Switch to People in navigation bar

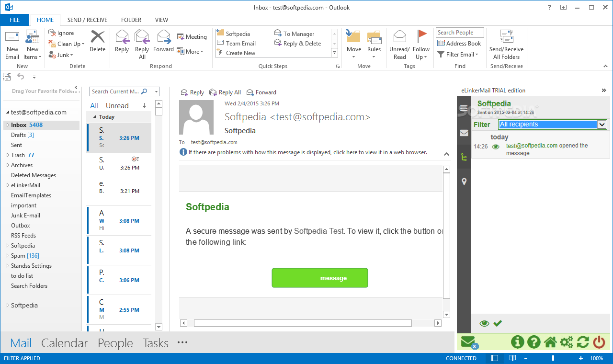click(115, 343)
